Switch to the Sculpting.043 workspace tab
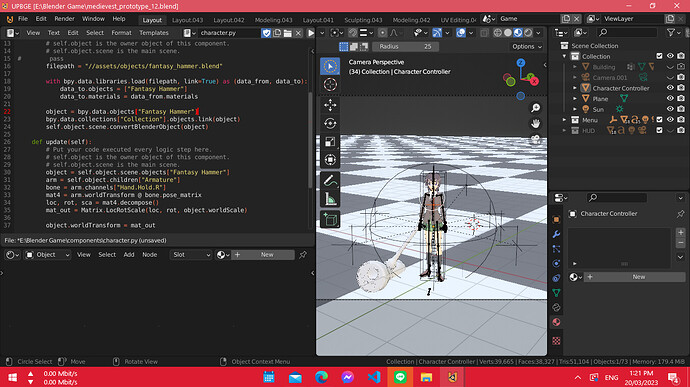Viewport: 690px width, 387px height. pos(363,20)
